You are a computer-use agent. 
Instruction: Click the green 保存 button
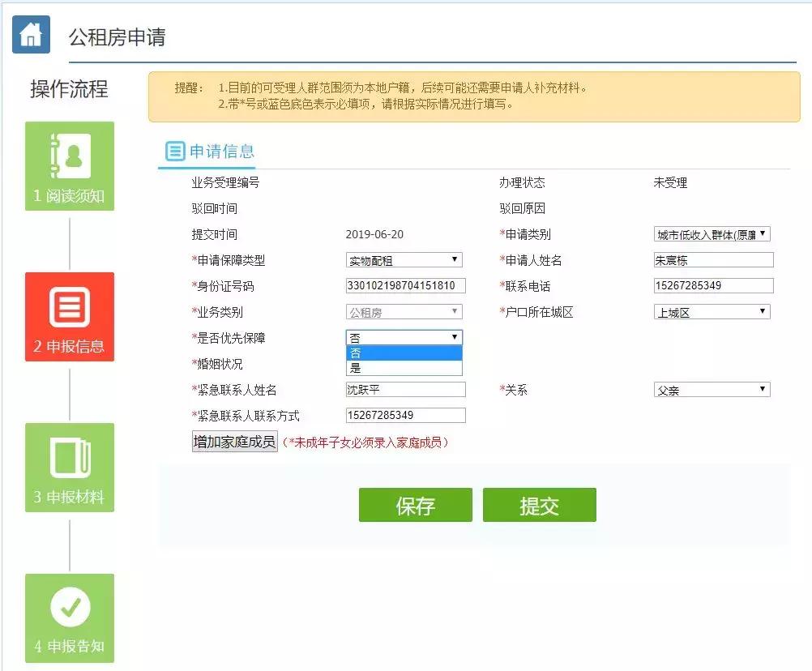[416, 504]
